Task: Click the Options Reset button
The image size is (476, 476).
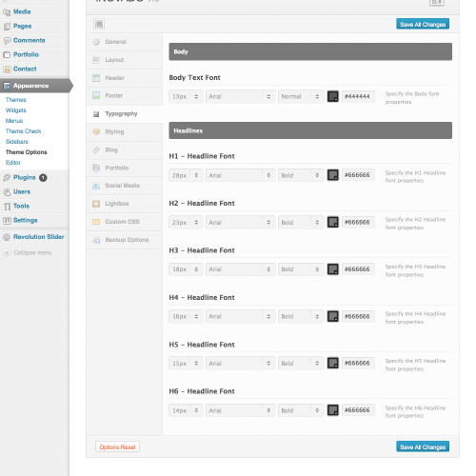Action: coord(117,446)
